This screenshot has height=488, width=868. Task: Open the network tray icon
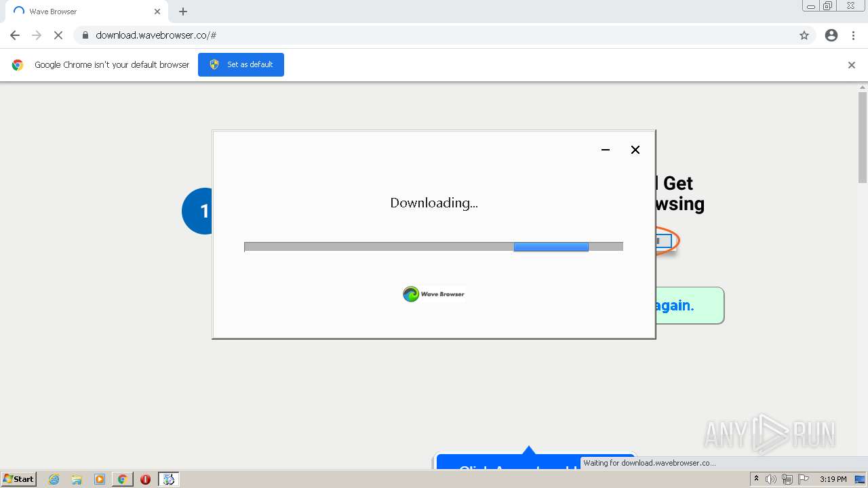pos(787,479)
